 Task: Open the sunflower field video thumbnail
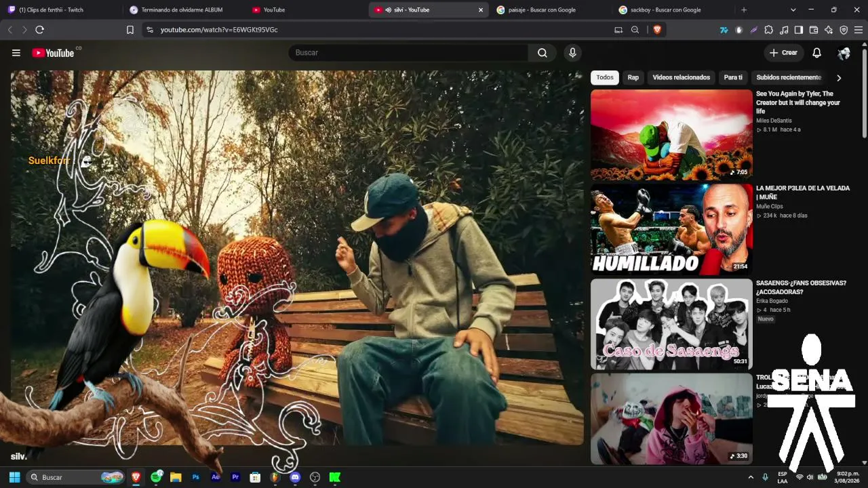click(671, 135)
